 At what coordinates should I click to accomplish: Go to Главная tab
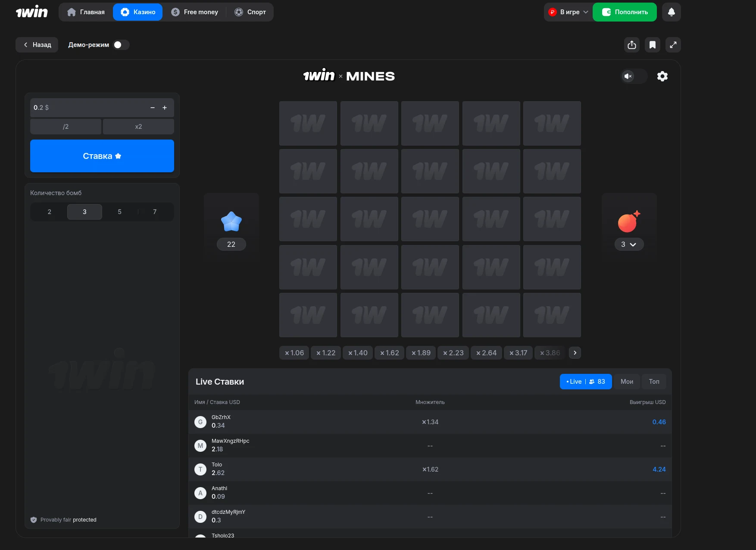(x=86, y=12)
